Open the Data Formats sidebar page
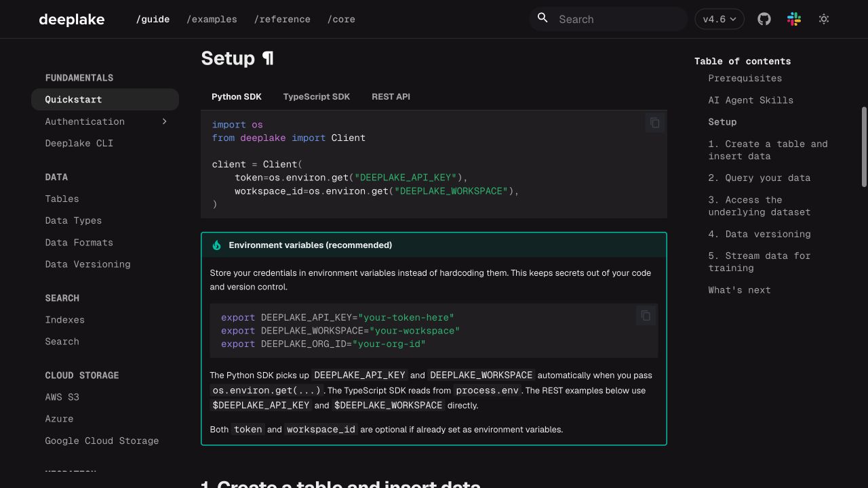The image size is (868, 488). 79,242
